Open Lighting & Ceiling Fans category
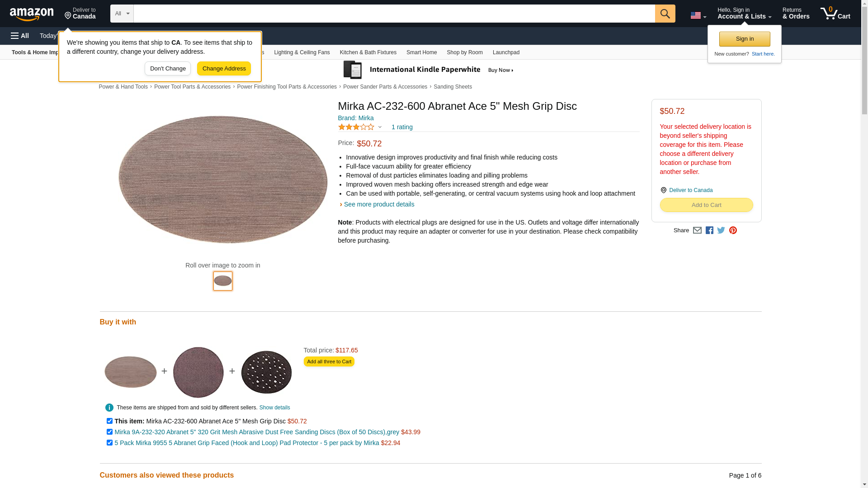868x488 pixels. (302, 52)
